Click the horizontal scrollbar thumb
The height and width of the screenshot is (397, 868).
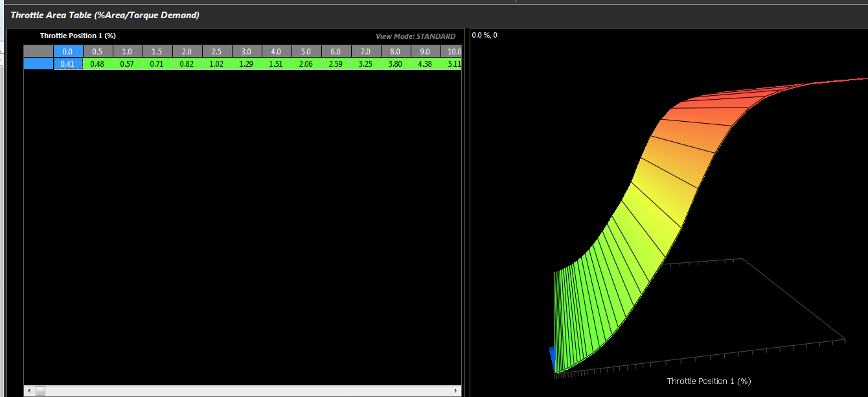pyautogui.click(x=40, y=391)
